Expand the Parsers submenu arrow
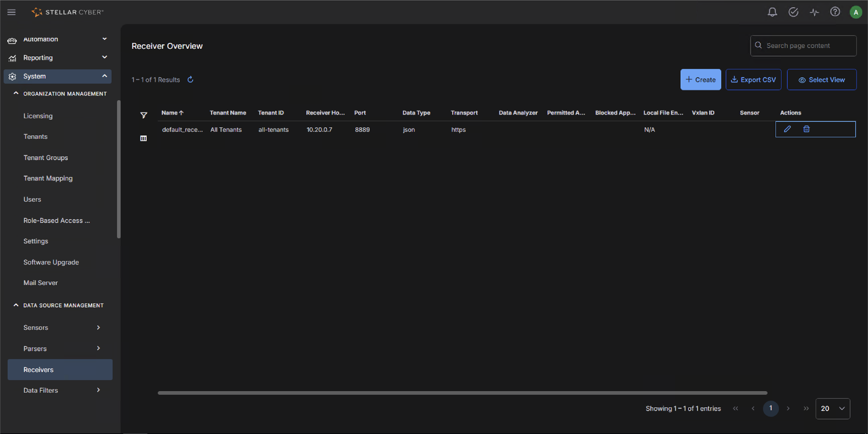The height and width of the screenshot is (434, 868). click(x=98, y=348)
